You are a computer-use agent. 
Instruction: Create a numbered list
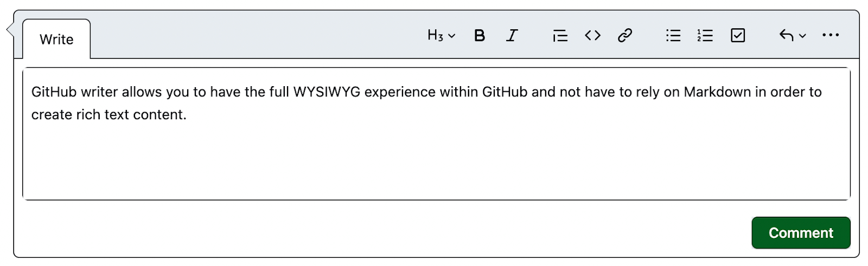(x=705, y=36)
